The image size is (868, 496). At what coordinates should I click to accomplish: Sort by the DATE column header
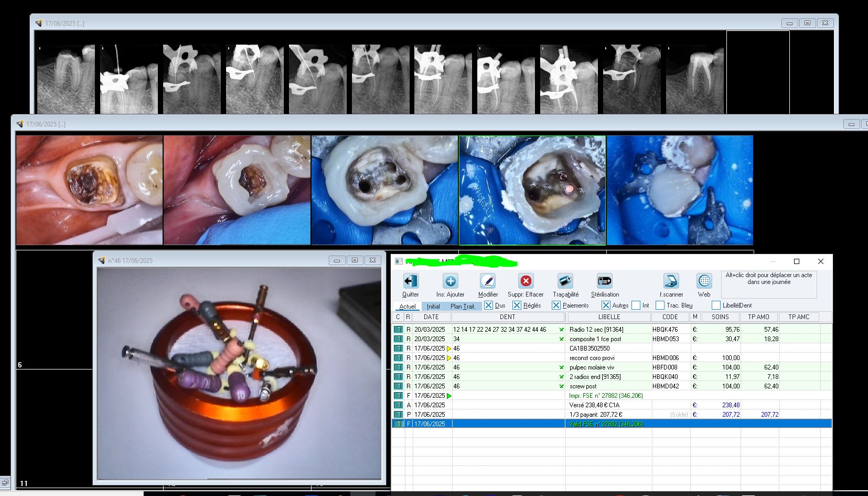coord(431,317)
